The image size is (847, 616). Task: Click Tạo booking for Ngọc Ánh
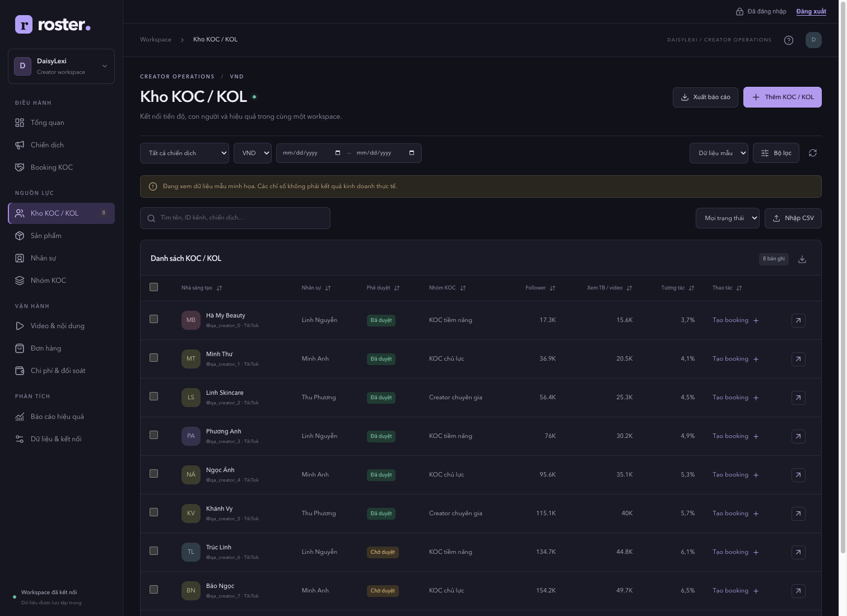tap(735, 475)
